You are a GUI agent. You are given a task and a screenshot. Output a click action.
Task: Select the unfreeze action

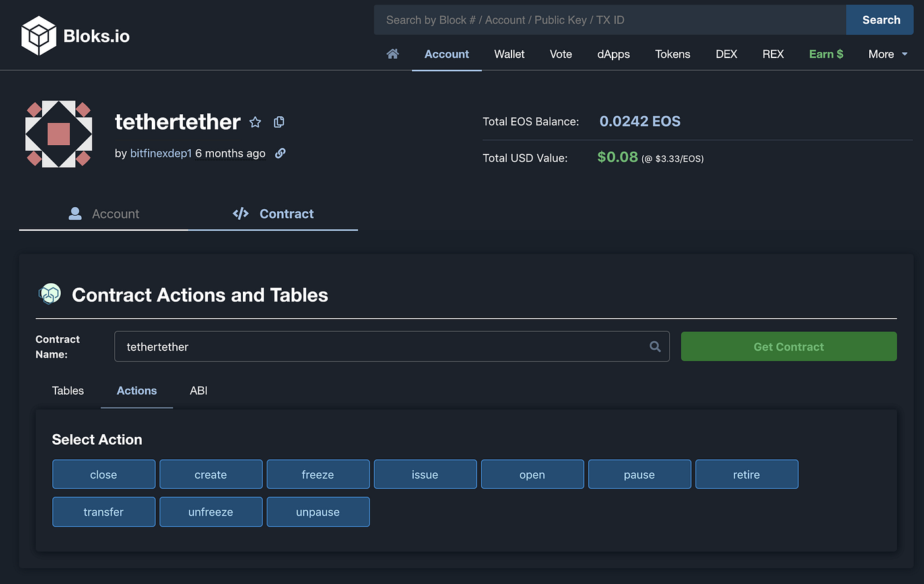click(211, 512)
